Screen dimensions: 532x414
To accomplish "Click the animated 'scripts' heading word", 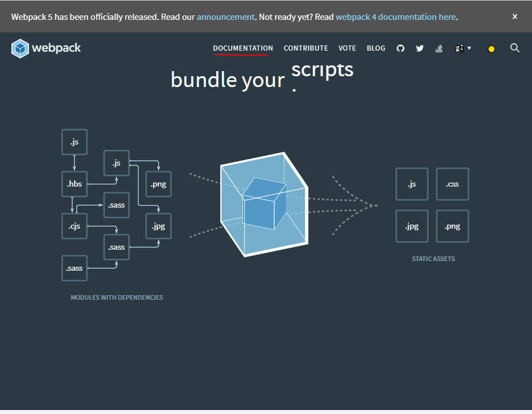I will click(322, 70).
